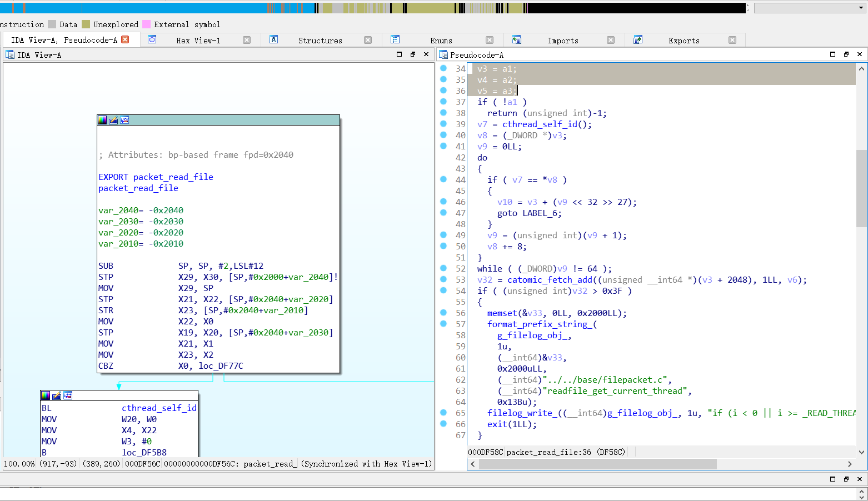Click down arrow of pseudocode vertical scrollbar
The width and height of the screenshot is (868, 501).
(x=861, y=452)
